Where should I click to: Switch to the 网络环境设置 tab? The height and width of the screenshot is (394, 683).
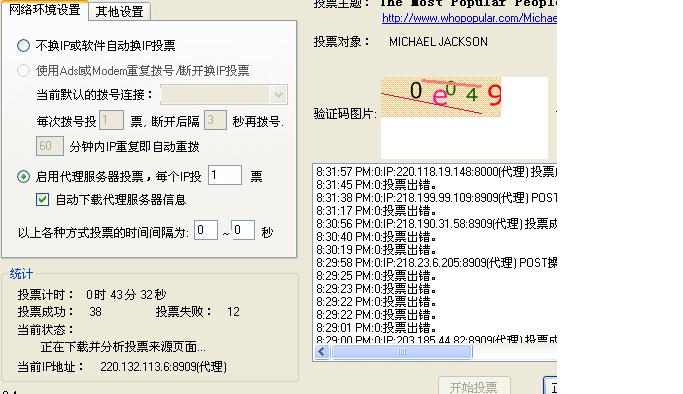point(45,10)
